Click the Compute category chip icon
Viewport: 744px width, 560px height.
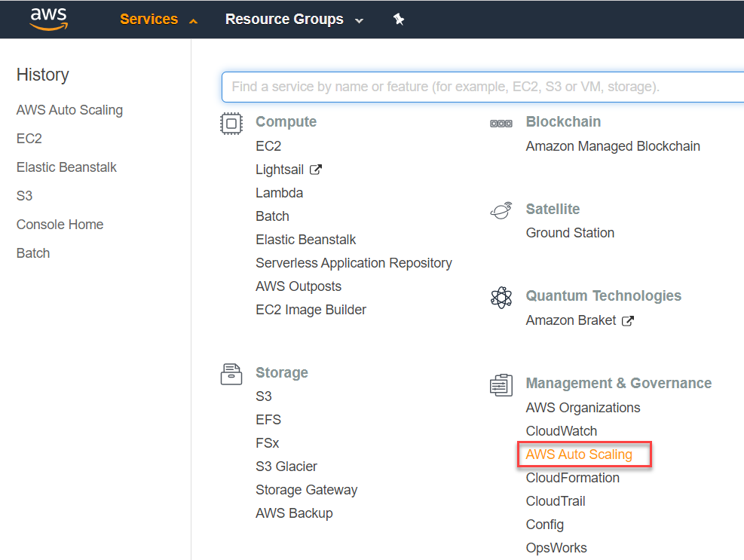click(x=231, y=124)
